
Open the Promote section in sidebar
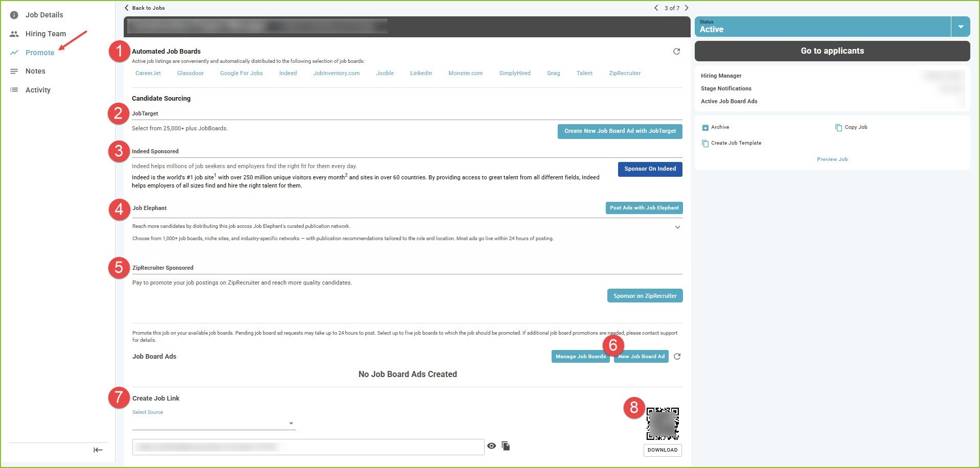tap(40, 53)
